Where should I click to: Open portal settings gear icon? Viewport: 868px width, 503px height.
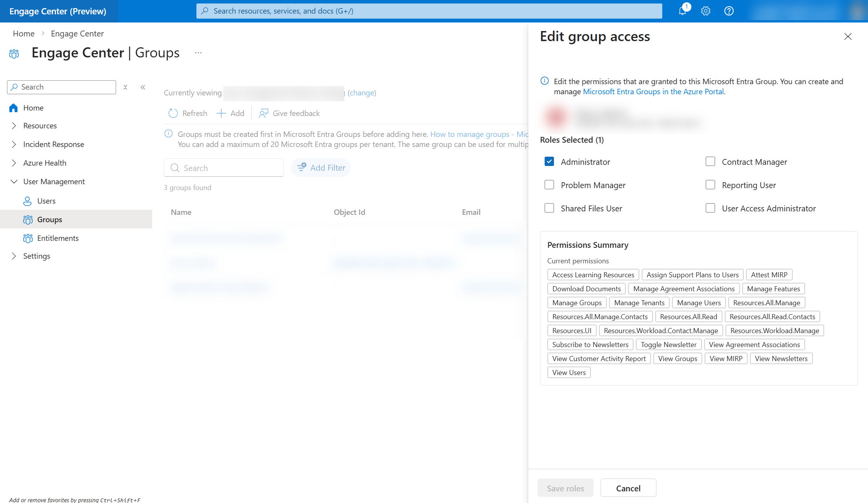click(706, 11)
